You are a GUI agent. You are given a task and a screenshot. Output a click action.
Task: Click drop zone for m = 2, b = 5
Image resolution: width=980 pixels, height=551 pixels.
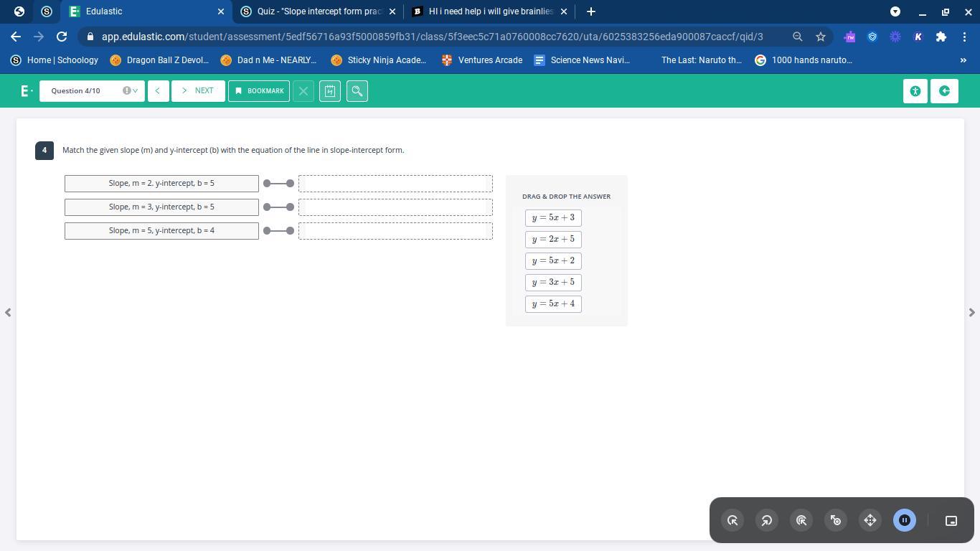[x=395, y=184]
